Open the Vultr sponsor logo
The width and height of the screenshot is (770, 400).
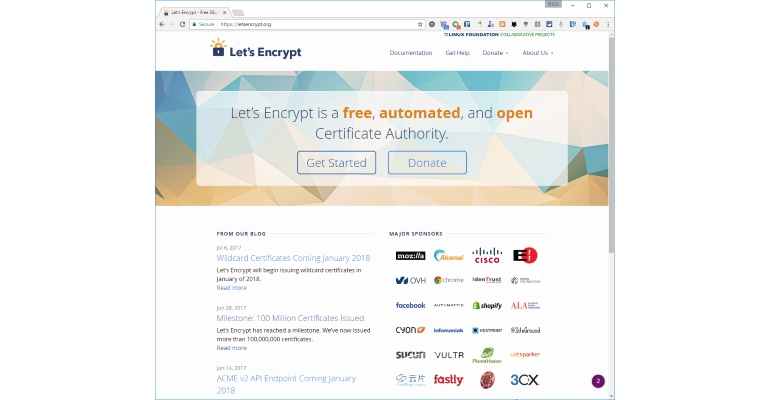coord(448,355)
